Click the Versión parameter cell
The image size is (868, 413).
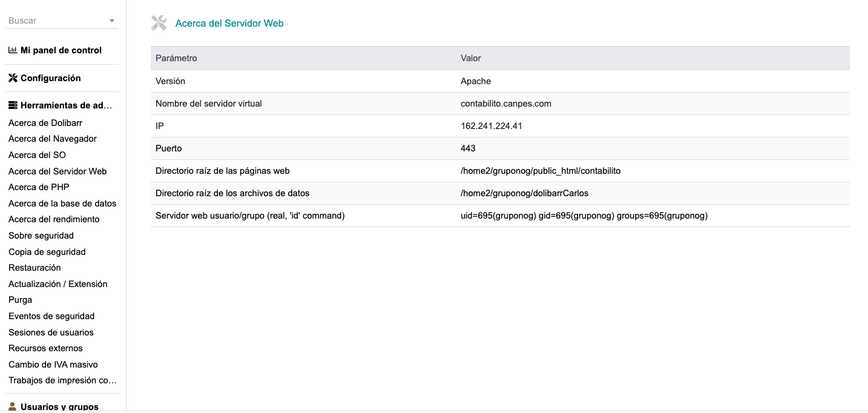170,81
